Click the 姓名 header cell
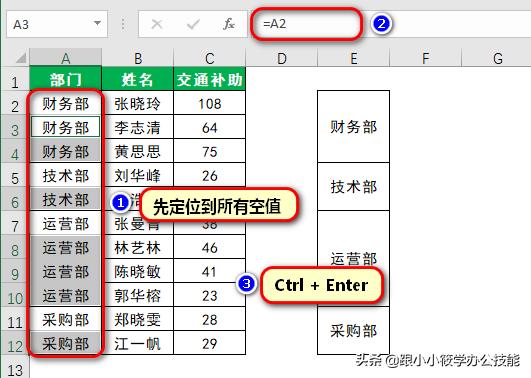The height and width of the screenshot is (378, 531). [x=138, y=79]
